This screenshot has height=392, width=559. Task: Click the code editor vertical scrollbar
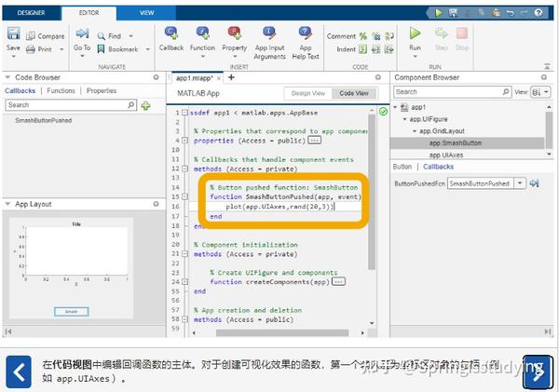tap(372, 193)
